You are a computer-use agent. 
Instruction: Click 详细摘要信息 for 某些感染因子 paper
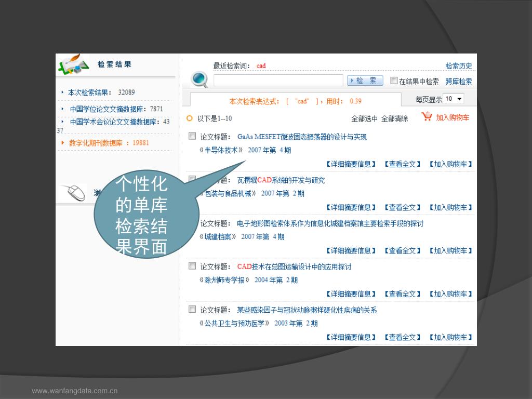[351, 337]
